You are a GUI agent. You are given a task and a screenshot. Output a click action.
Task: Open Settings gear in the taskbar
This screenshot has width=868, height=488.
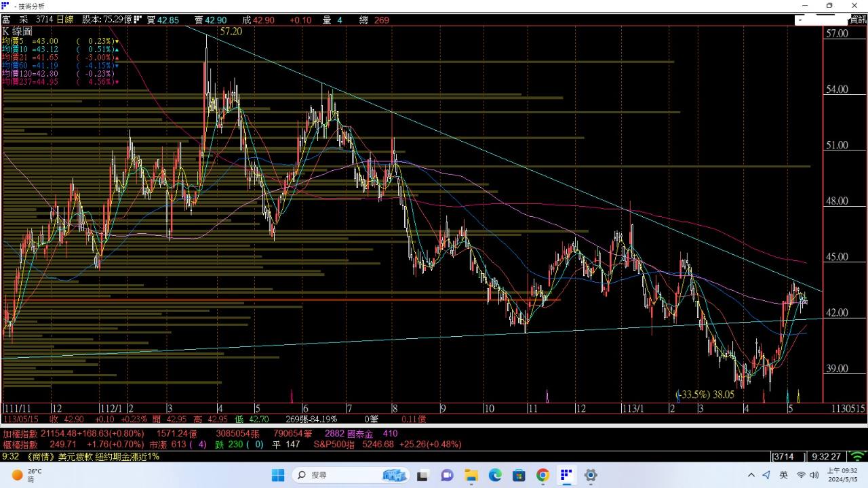coord(591,475)
